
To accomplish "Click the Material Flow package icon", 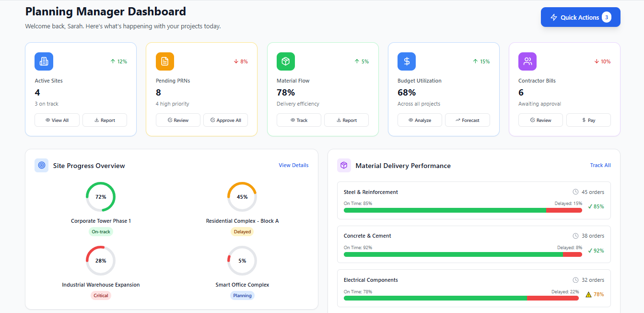I will [285, 61].
